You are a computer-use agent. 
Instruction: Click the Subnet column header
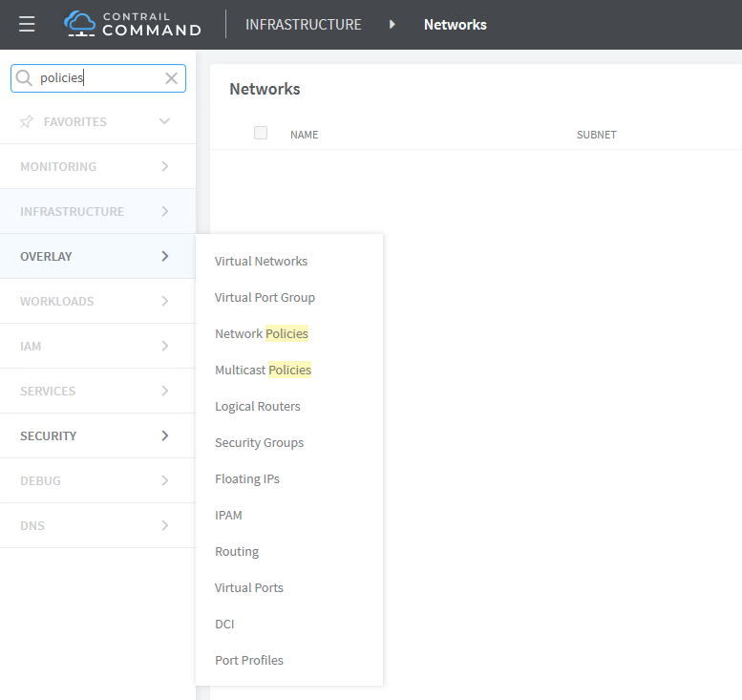[596, 135]
